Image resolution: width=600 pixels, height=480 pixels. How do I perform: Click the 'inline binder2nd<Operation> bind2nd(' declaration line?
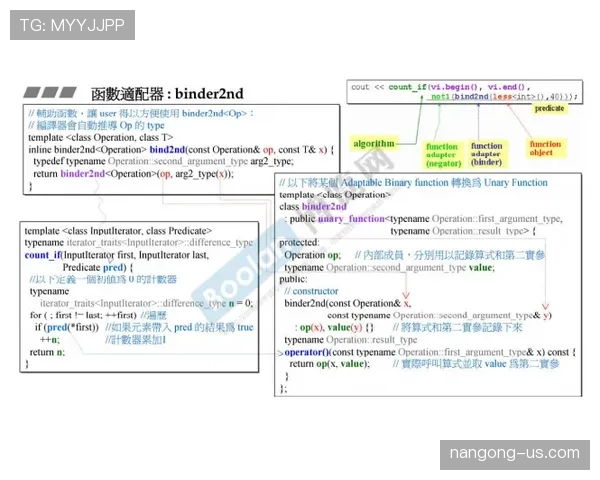pos(181,150)
